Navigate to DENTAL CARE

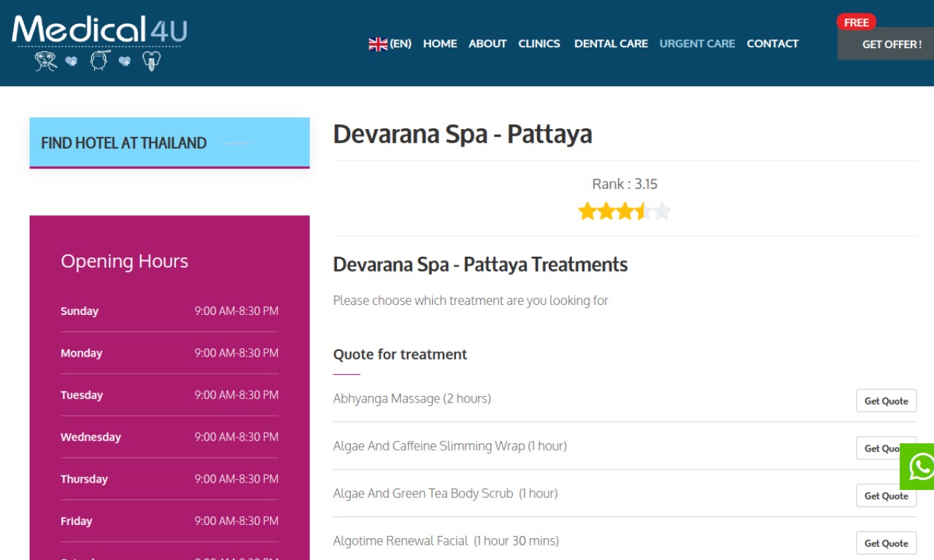611,44
